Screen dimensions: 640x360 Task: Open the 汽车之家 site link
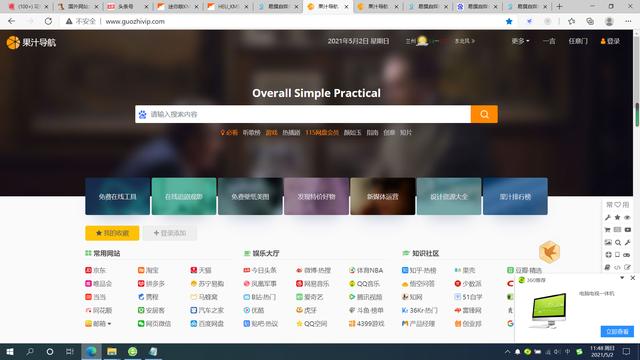click(x=207, y=310)
